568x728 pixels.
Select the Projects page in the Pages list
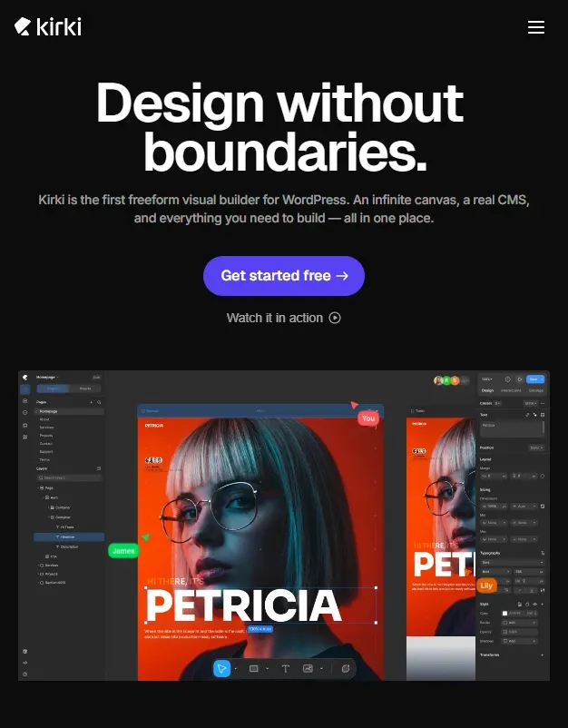tap(46, 436)
